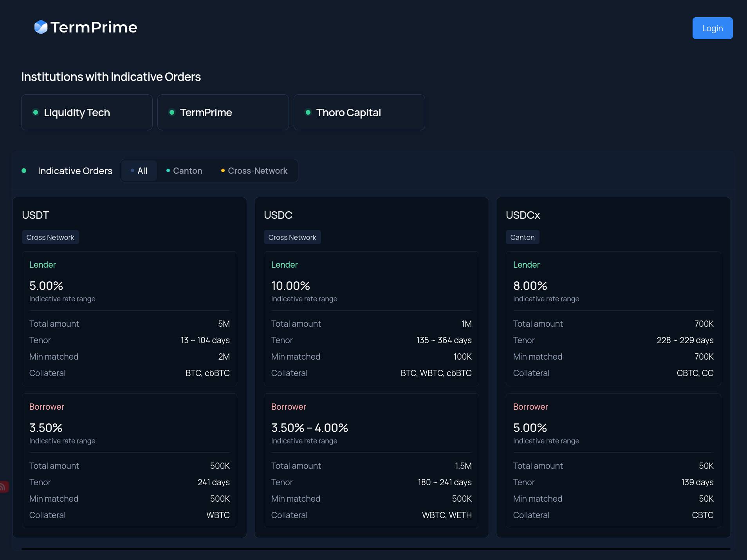This screenshot has height=560, width=747.
Task: Click the USDCx card title
Action: pos(523,215)
